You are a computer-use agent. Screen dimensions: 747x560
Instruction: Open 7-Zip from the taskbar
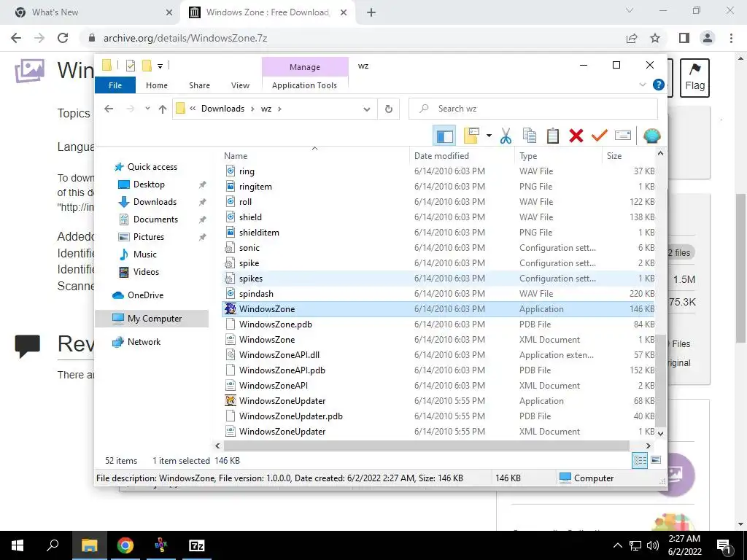[x=197, y=545]
